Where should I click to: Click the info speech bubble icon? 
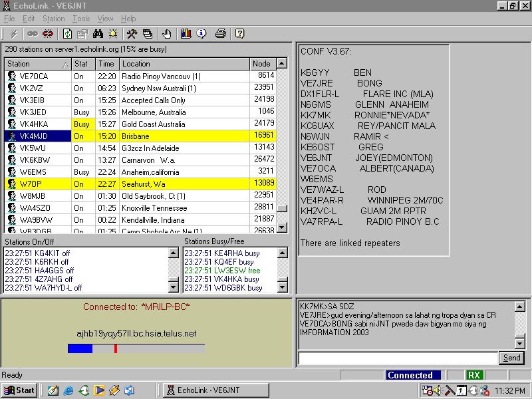[201, 33]
